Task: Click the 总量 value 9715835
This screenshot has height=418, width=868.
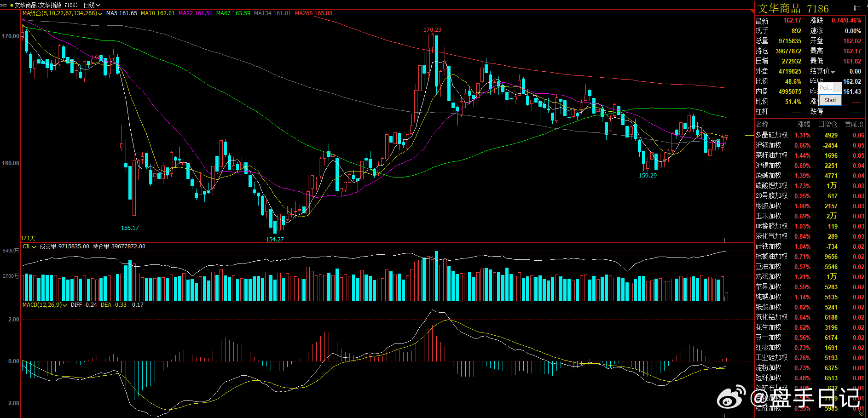Action: tap(790, 41)
